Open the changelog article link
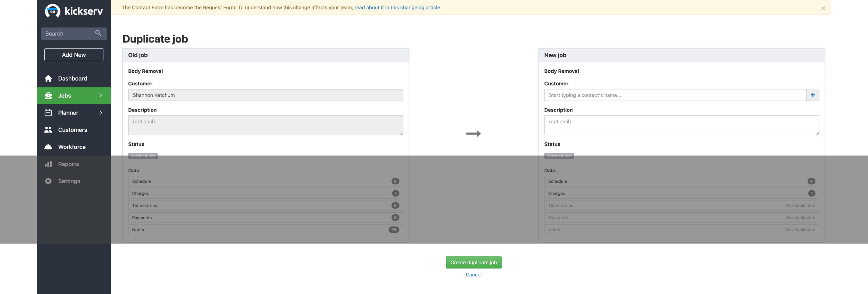The height and width of the screenshot is (294, 868). 397,8
